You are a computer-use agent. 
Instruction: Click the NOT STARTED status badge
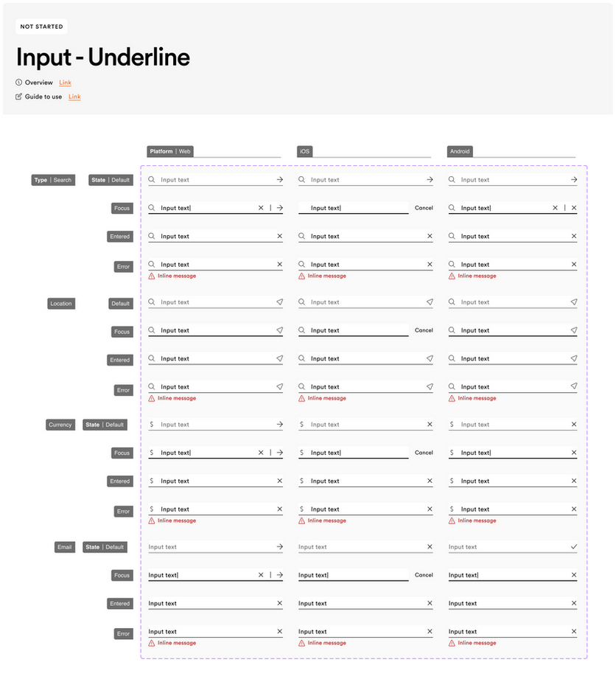(41, 27)
